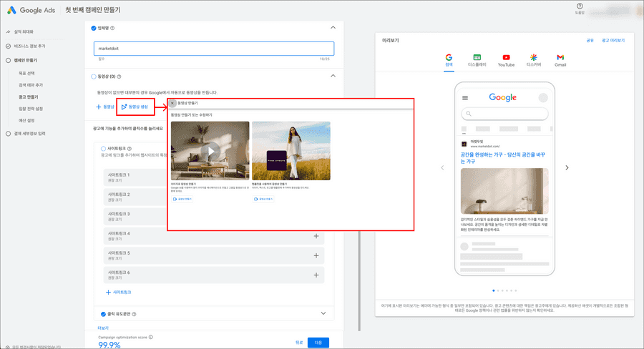Viewport: 644px width, 349px height.
Task: Open the 도움말 help icon
Action: (x=580, y=6)
